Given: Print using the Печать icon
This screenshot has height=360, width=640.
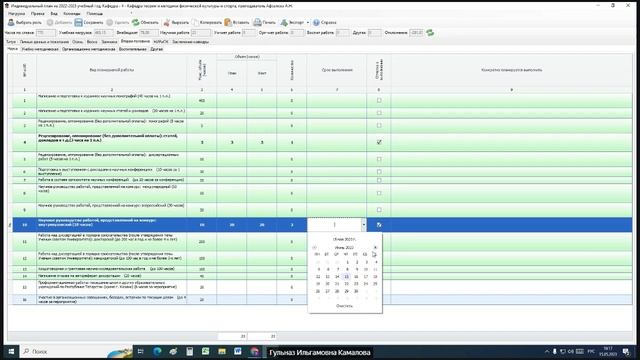Looking at the screenshot, I should [257, 22].
